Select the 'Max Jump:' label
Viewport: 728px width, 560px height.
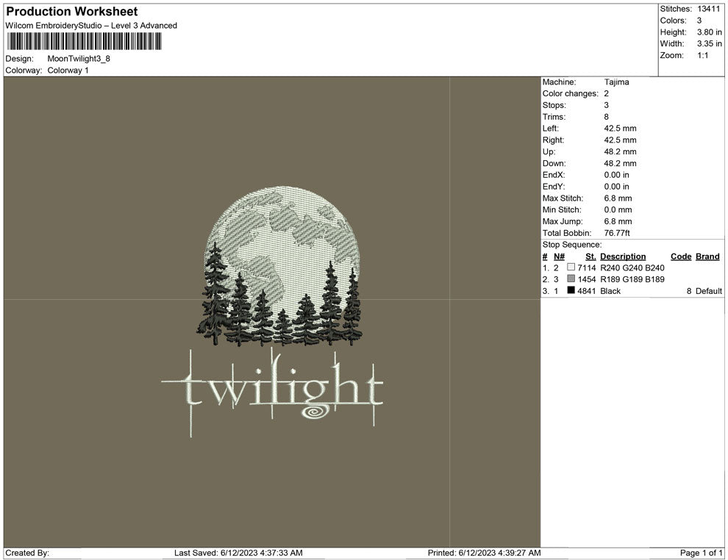(x=563, y=221)
